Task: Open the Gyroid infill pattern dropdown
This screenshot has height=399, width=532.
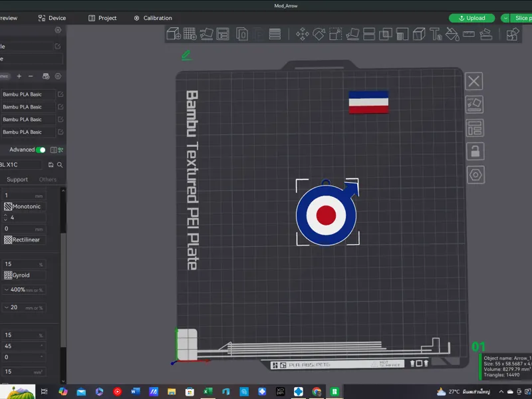Action: pyautogui.click(x=24, y=275)
